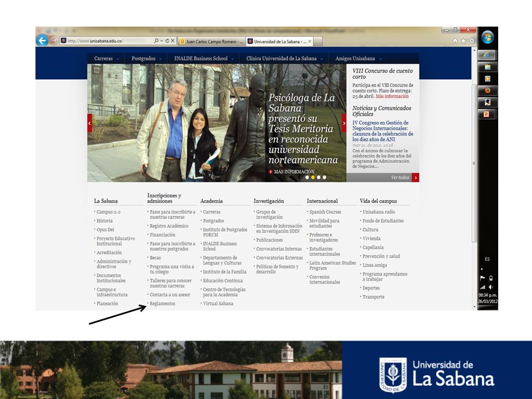This screenshot has height=399, width=532.
Task: Open the browser Tools gear icon
Action: [x=471, y=40]
